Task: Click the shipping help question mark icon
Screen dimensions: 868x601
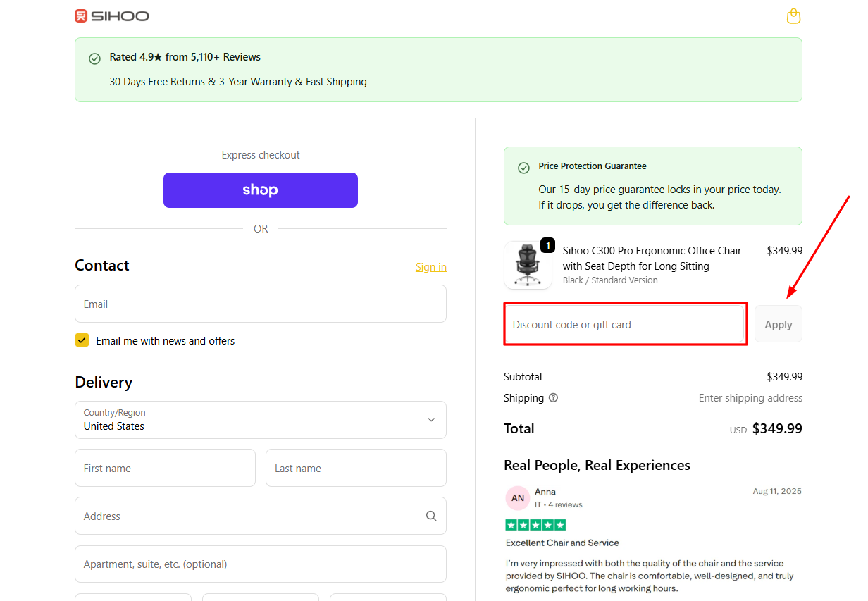Action: coord(553,398)
